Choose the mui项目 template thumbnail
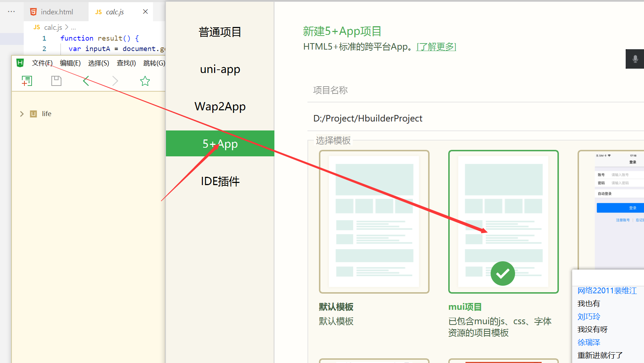The width and height of the screenshot is (644, 363). 503,221
